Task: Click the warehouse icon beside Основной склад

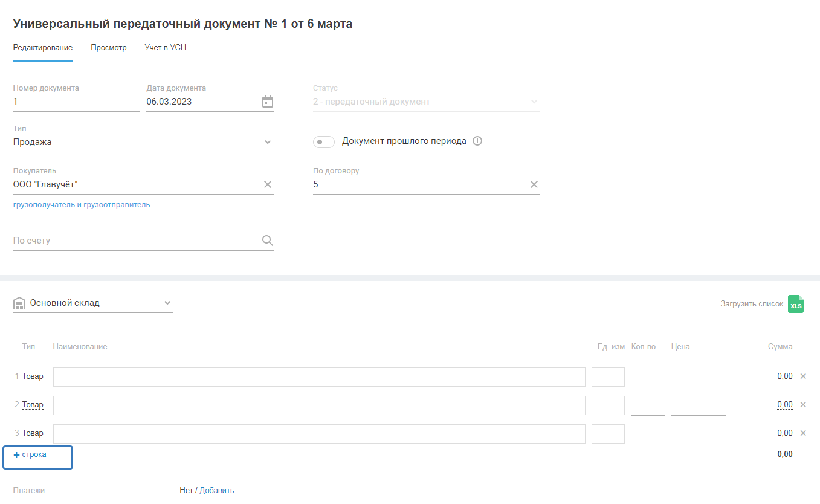Action: (x=19, y=303)
